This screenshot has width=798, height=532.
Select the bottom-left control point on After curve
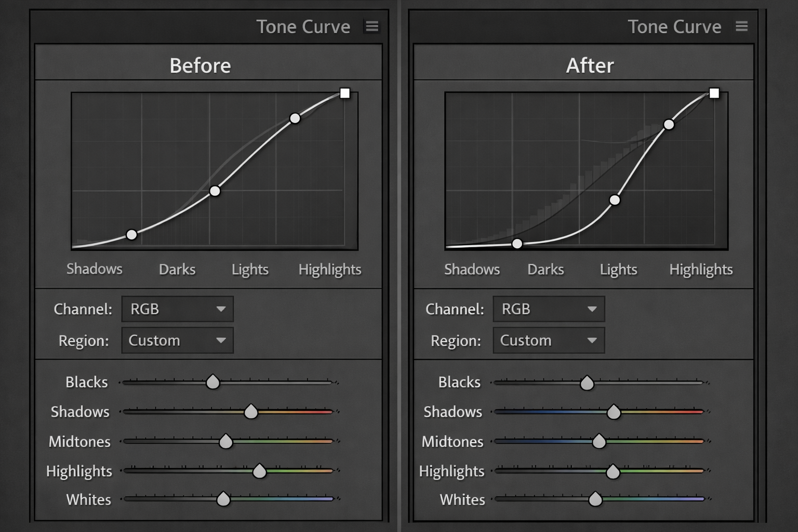coord(517,244)
